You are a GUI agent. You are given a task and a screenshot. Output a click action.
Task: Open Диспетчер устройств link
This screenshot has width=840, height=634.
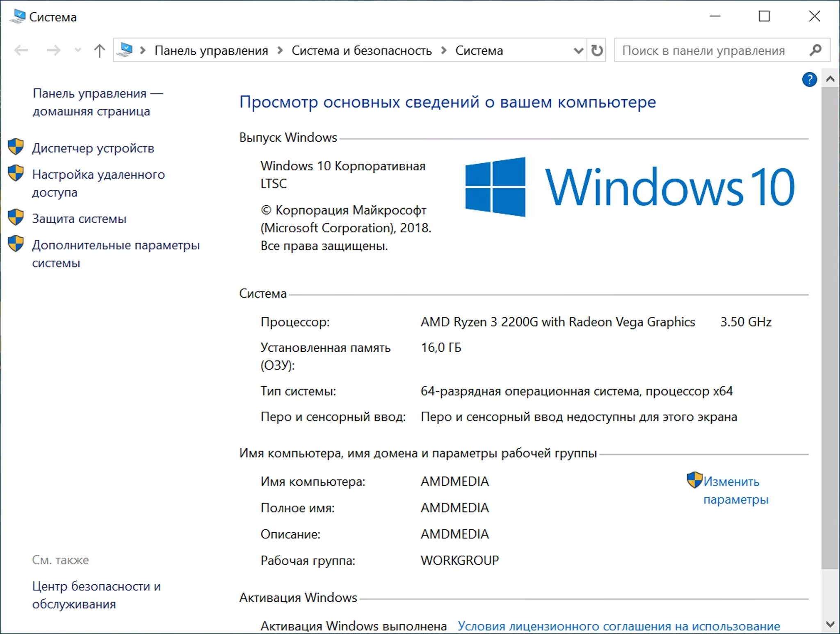click(93, 148)
